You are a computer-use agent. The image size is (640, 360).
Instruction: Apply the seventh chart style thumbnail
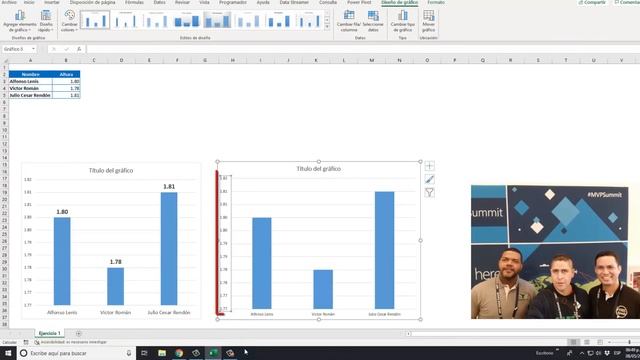tap(278, 20)
